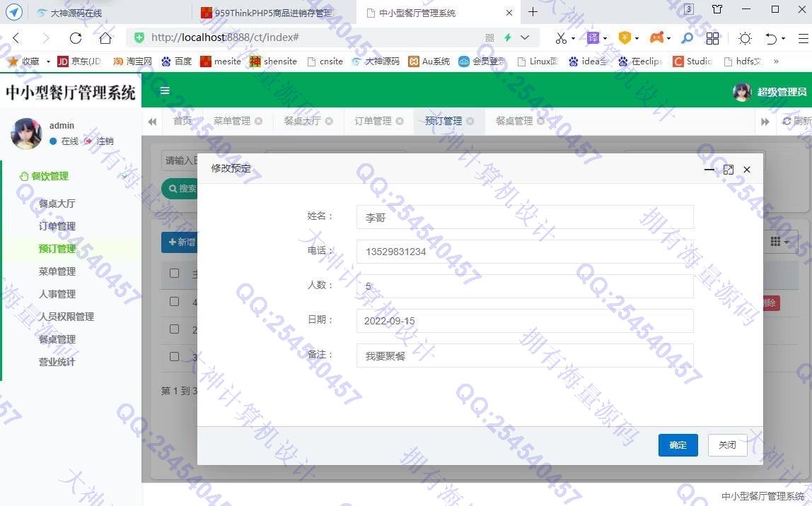812x506 pixels.
Task: Click the QR code icon in address bar
Action: tap(490, 37)
